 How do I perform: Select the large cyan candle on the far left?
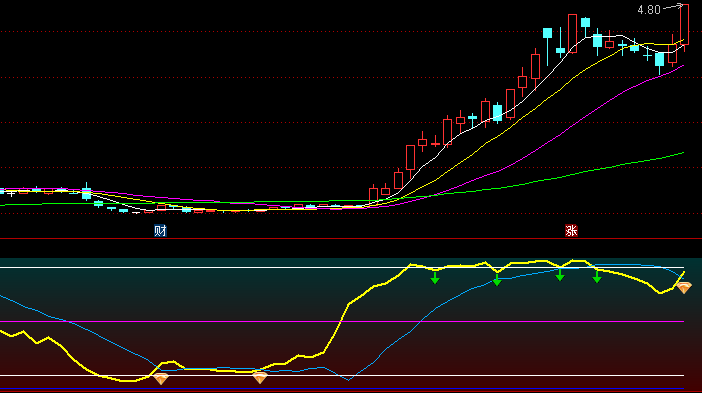(87, 192)
